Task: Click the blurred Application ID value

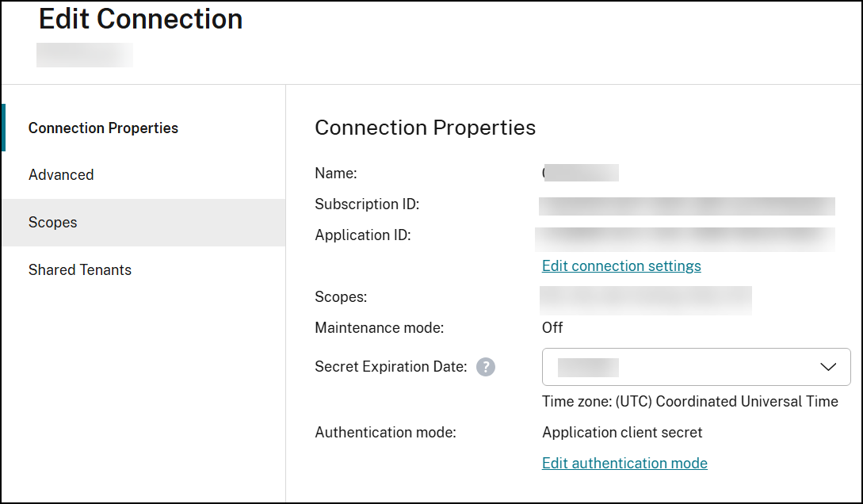Action: click(685, 238)
